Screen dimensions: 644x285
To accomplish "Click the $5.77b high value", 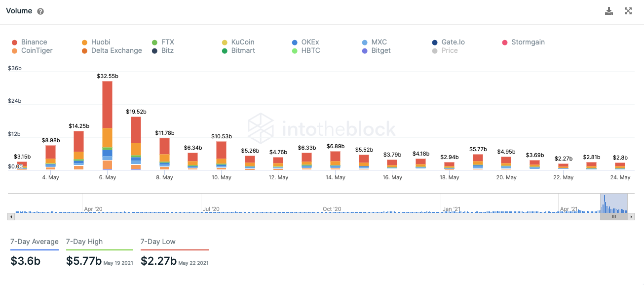I will (84, 261).
